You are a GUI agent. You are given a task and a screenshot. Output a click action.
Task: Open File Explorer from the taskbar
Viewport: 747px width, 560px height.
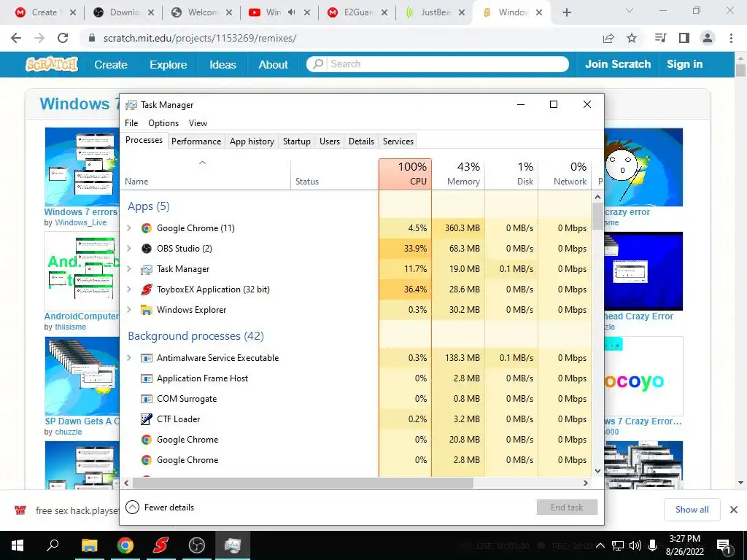point(90,545)
